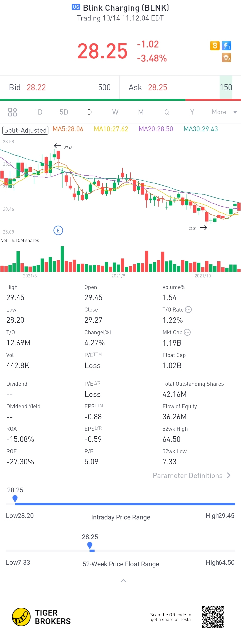Tap the P/B value 5.09
The height and width of the screenshot is (644, 241).
pos(91,461)
